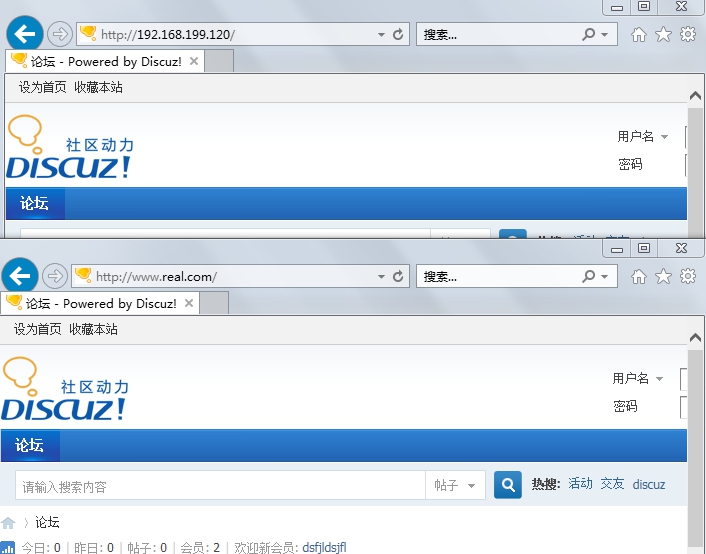Click the 请输入搜索内容 search input field
The image size is (706, 554).
tap(220, 486)
